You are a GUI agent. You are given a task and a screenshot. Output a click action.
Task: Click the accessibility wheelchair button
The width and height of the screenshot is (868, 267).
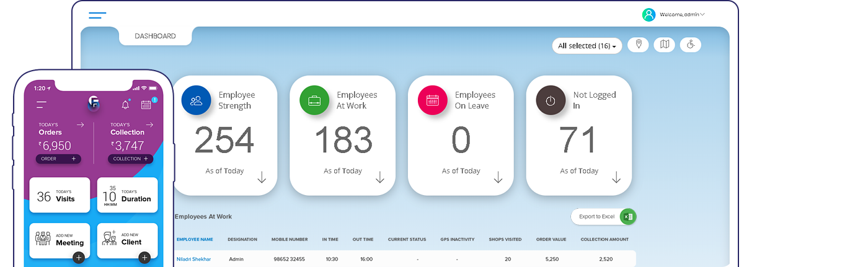[x=691, y=45]
